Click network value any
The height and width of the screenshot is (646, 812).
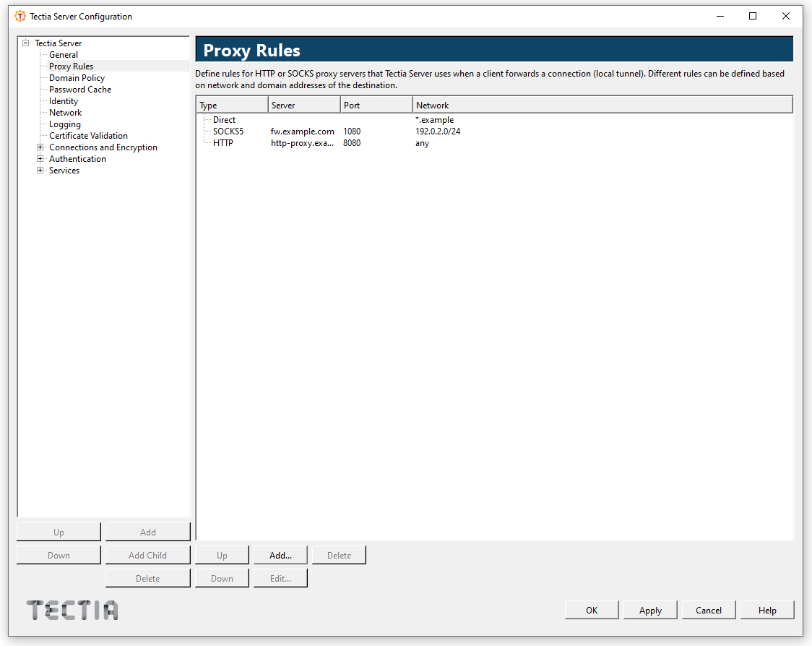click(422, 143)
